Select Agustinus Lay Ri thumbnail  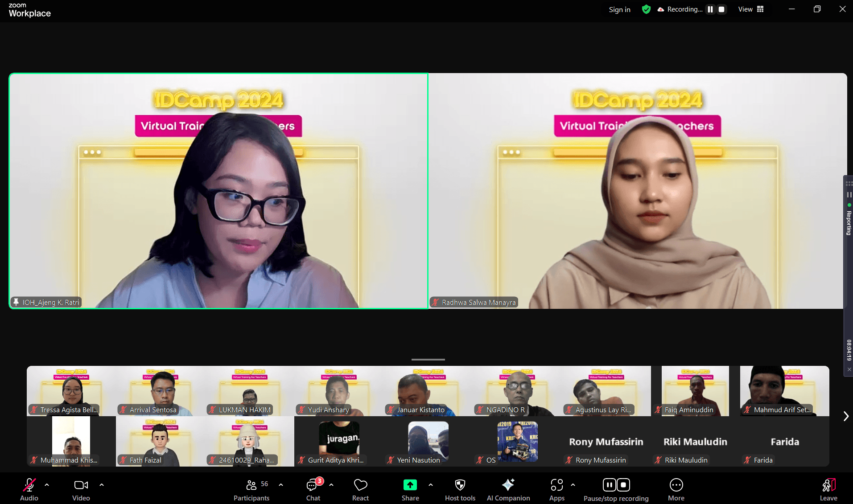click(x=606, y=391)
